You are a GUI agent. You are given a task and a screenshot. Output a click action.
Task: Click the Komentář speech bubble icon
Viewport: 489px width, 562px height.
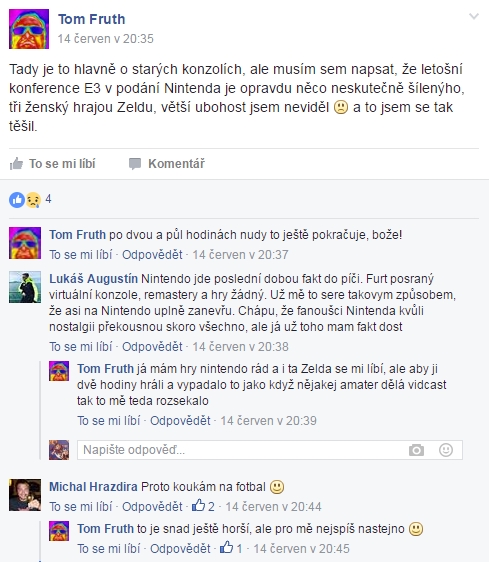135,164
